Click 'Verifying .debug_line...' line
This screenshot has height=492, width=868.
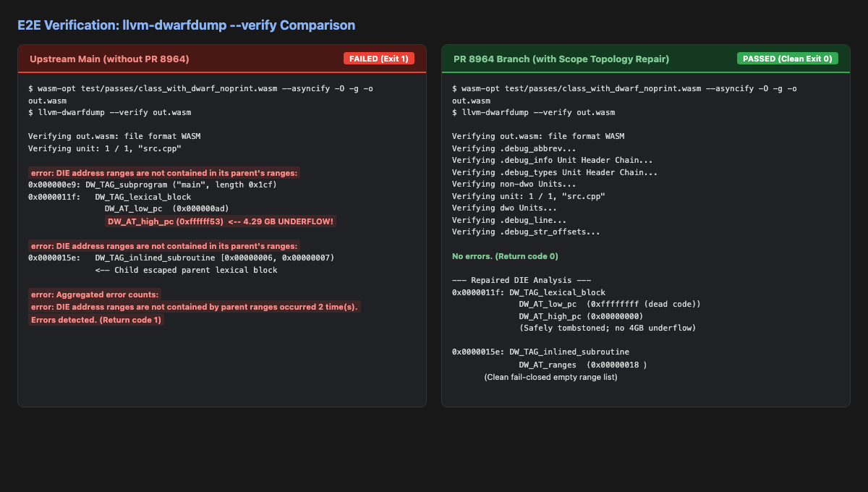509,220
